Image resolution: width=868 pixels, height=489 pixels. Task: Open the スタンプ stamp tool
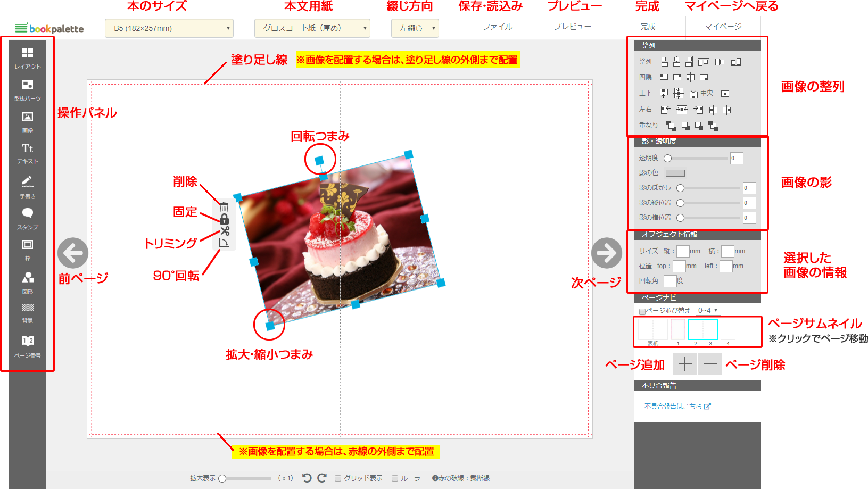coord(28,219)
